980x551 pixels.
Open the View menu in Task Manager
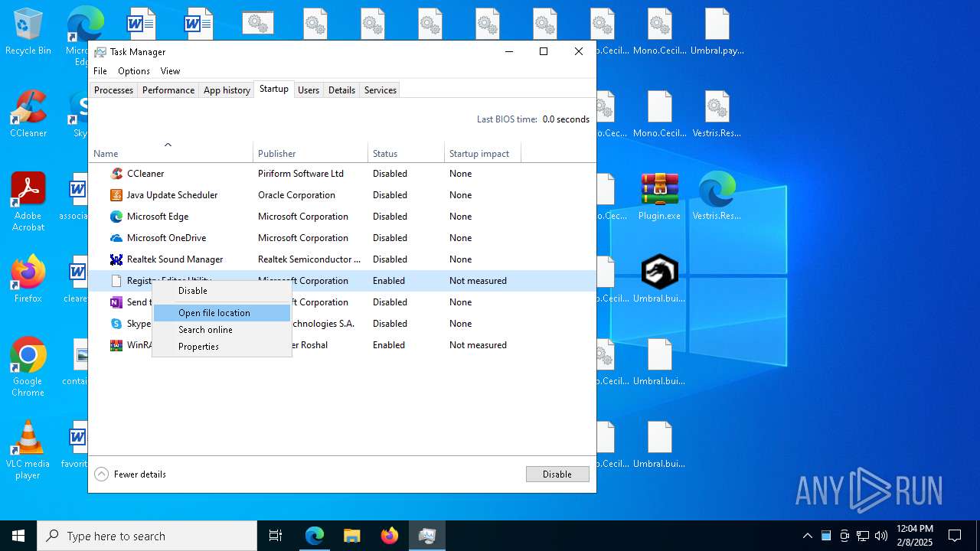[170, 71]
